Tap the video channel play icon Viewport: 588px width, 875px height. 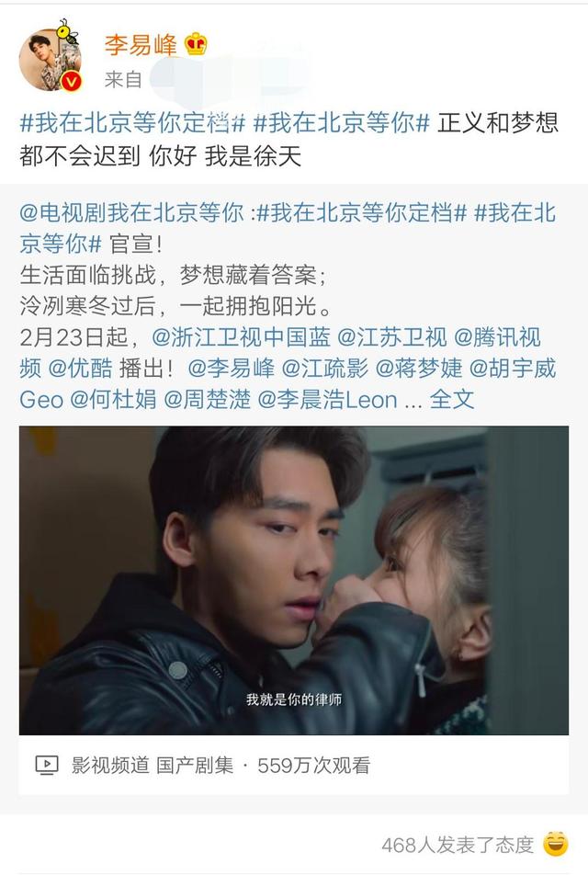click(x=47, y=765)
